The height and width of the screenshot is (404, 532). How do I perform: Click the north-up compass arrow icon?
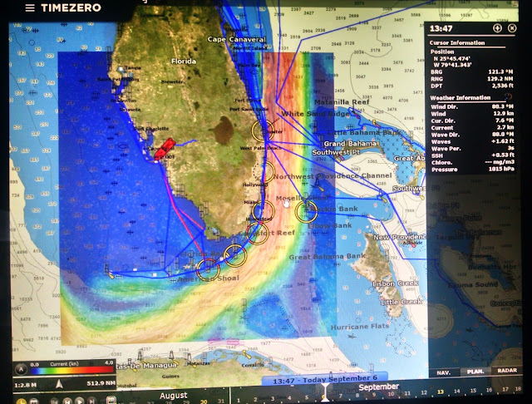pos(59,384)
